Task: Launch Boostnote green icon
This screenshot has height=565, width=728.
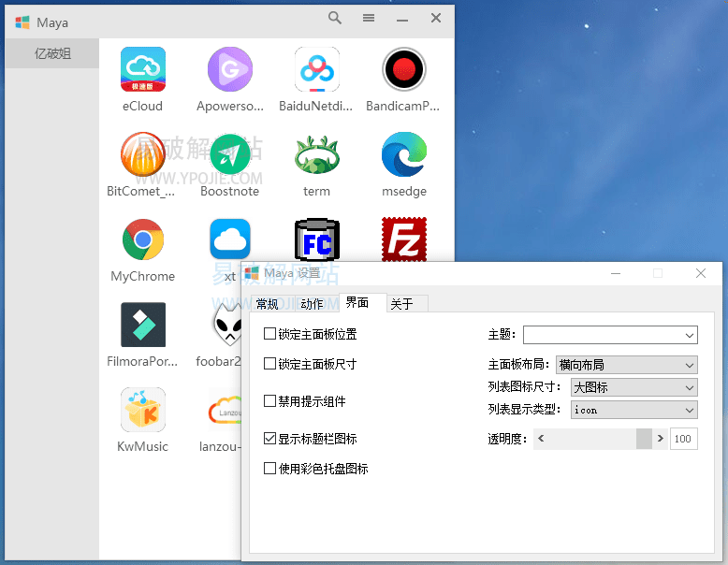Action: coord(230,154)
